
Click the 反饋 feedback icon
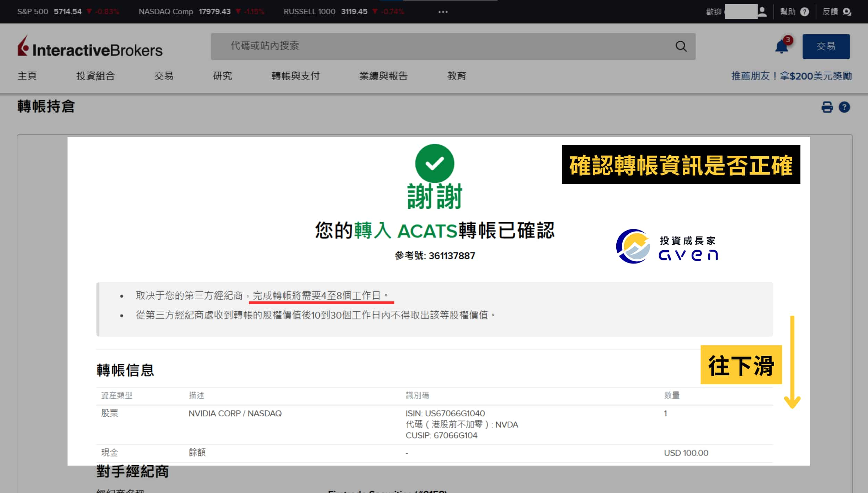847,12
